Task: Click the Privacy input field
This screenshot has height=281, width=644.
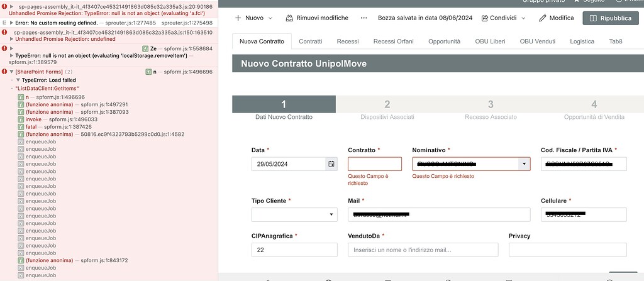Action: [568, 250]
